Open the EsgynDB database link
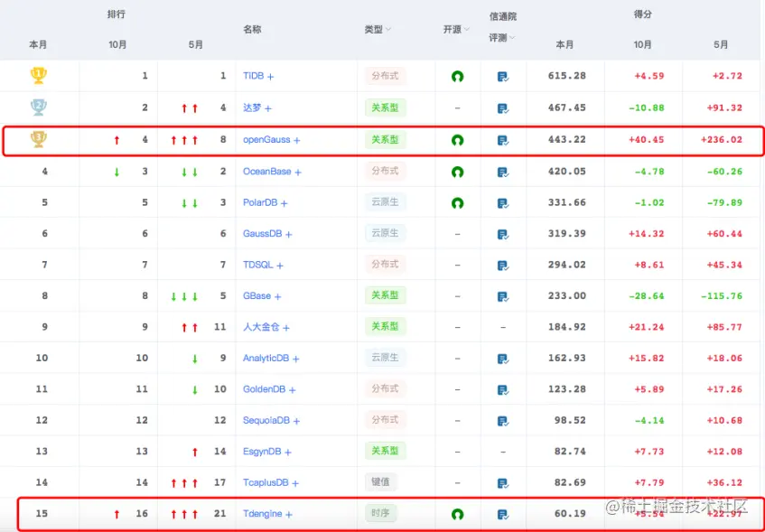 (262, 452)
